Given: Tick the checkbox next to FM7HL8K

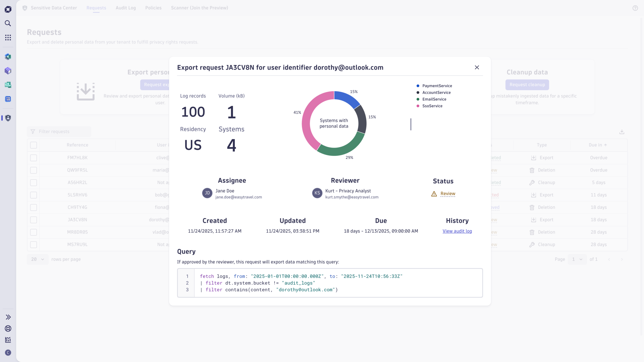Looking at the screenshot, I should pyautogui.click(x=33, y=158).
